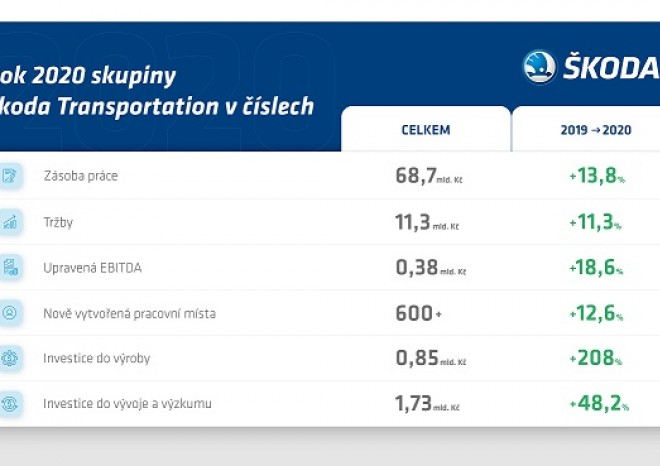Click the Tržby label
Screen dimensions: 660x466
[58, 223]
